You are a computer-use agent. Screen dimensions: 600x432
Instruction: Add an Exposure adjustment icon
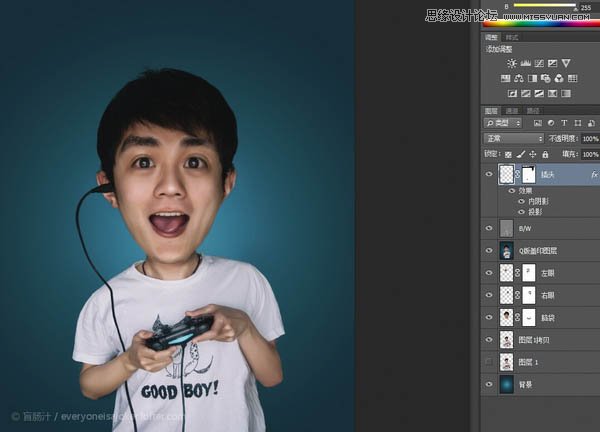(552, 63)
